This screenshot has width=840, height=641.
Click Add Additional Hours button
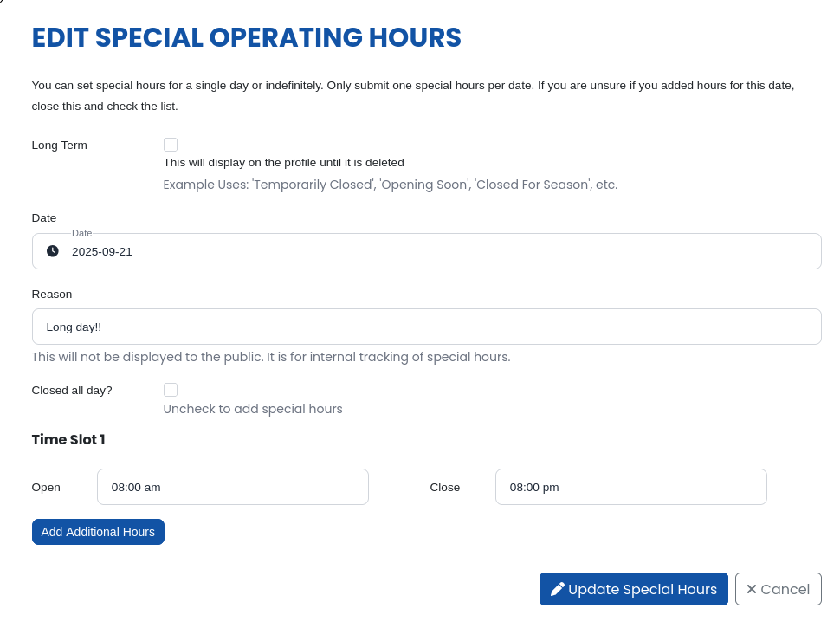pos(98,532)
